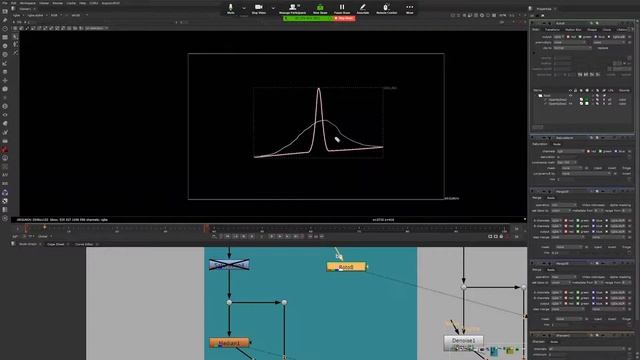Select the Roto select-all arrow tool
This screenshot has height=360, width=640.
pyautogui.click(x=16, y=36)
